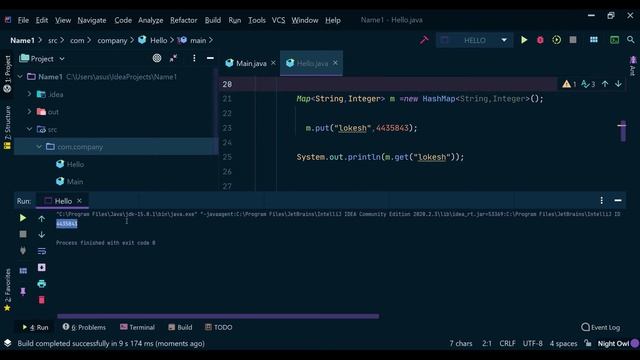Stop process in Run panel sidebar
Image resolution: width=640 pixels, height=360 pixels.
[x=23, y=234]
